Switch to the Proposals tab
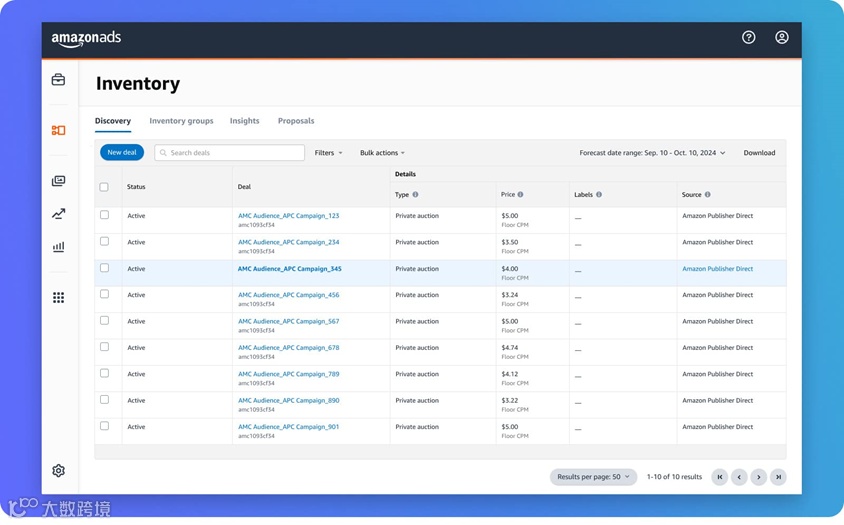Screen dimensions: 844x525 pos(296,121)
